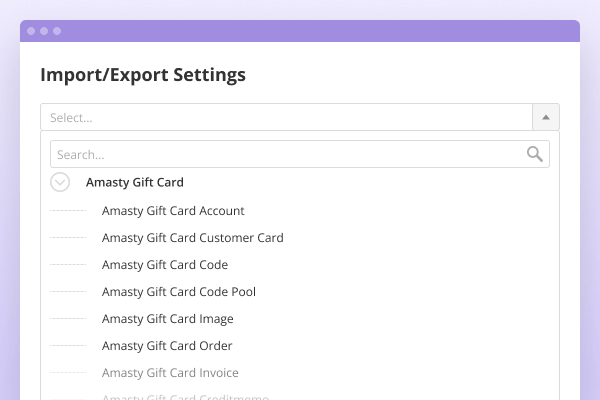
Task: Click the magnifier icon in the search box
Action: tap(535, 154)
